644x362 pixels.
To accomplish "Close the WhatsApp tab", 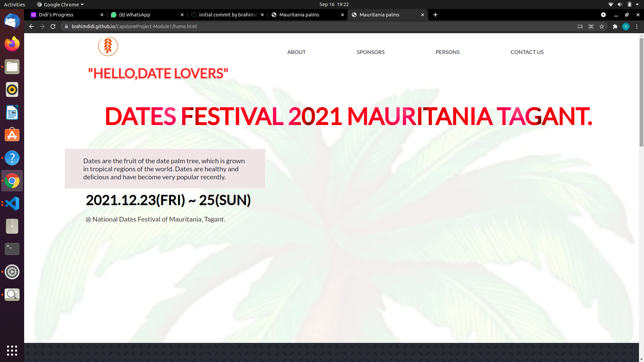I will pos(182,15).
